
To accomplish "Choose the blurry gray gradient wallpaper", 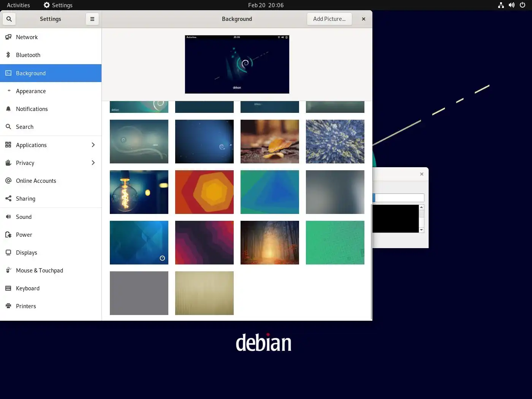I will tap(335, 192).
